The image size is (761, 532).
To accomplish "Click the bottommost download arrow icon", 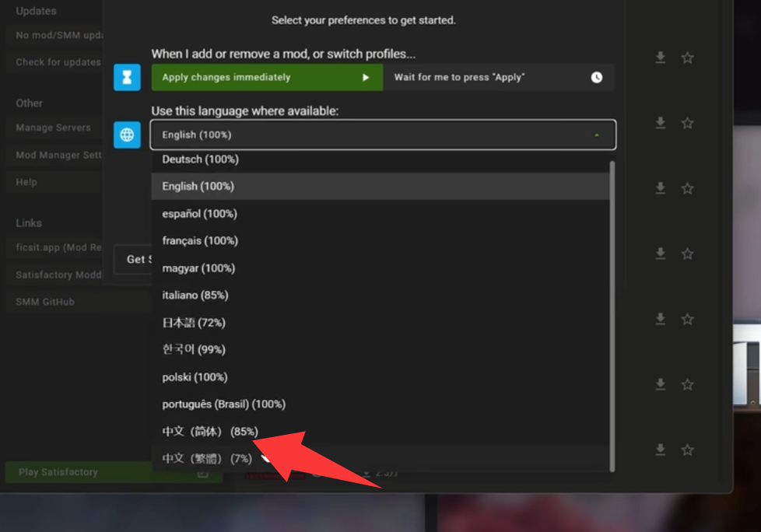I will (x=660, y=450).
